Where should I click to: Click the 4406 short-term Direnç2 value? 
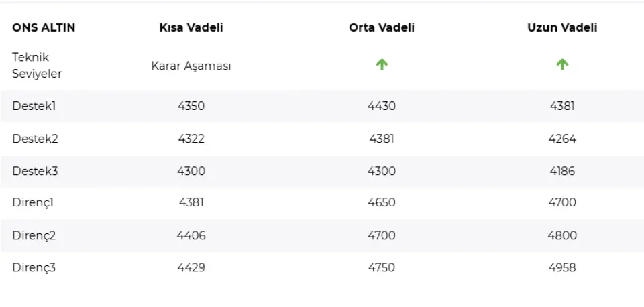point(191,235)
